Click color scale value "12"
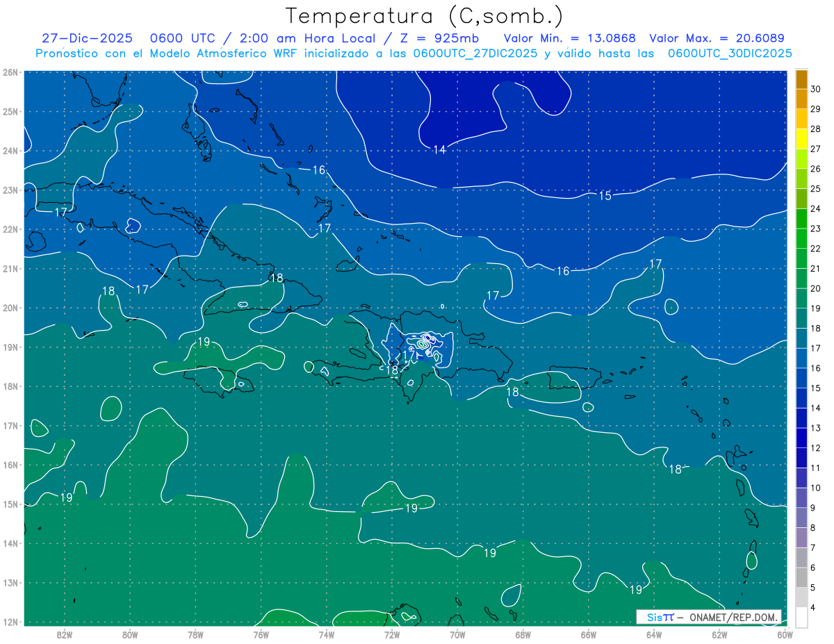The image size is (834, 644). point(815,448)
